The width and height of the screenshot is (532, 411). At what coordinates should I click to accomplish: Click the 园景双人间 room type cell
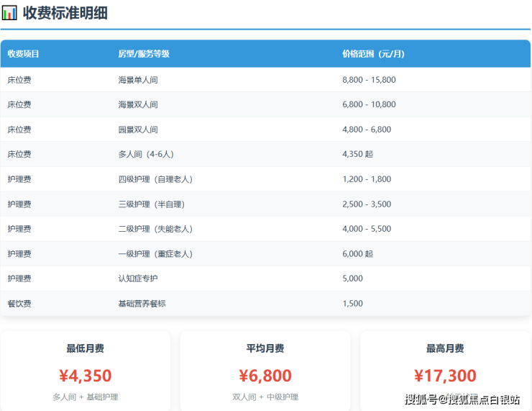point(137,130)
